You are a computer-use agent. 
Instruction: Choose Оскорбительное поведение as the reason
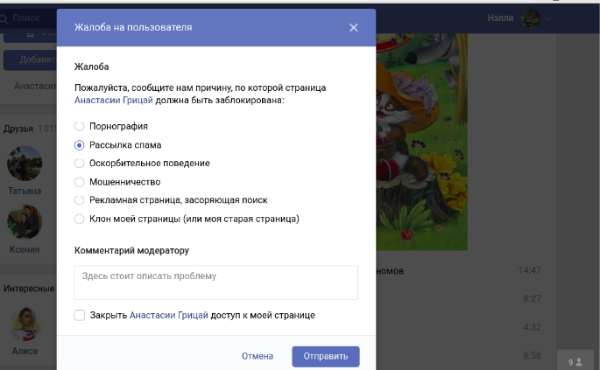click(x=79, y=163)
